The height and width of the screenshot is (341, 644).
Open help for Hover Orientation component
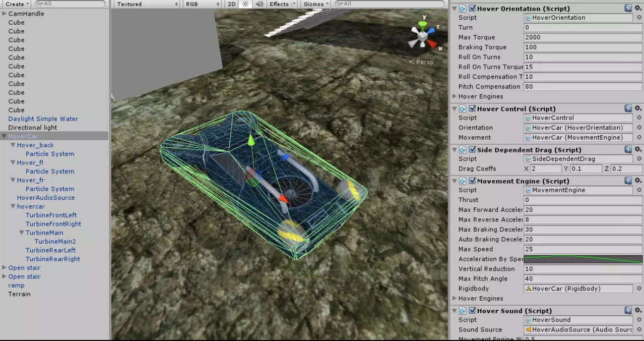628,9
